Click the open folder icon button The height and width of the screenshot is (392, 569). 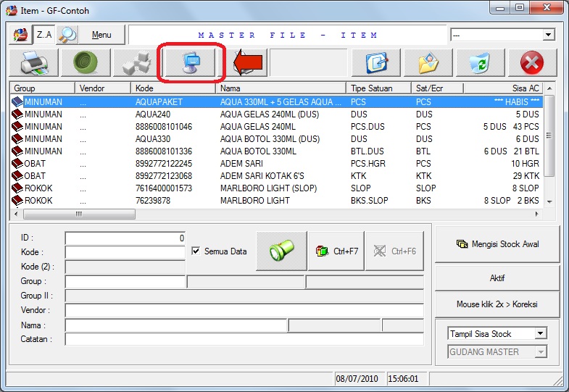pos(428,63)
